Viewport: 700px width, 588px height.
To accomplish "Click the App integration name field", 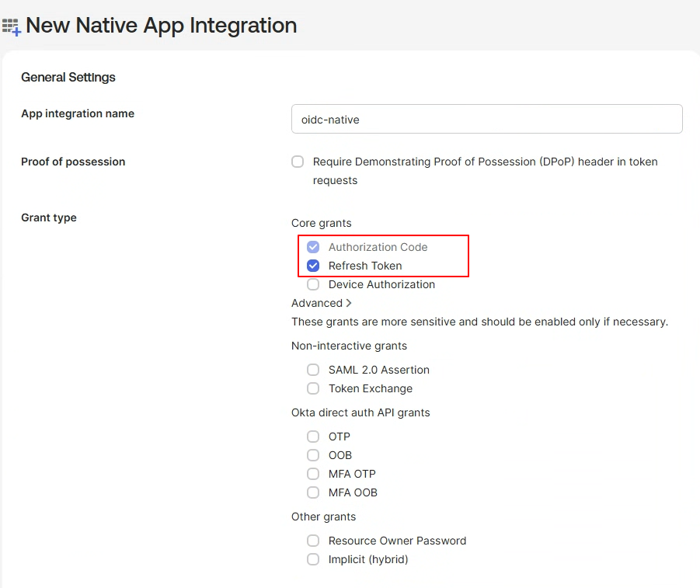I will click(486, 119).
